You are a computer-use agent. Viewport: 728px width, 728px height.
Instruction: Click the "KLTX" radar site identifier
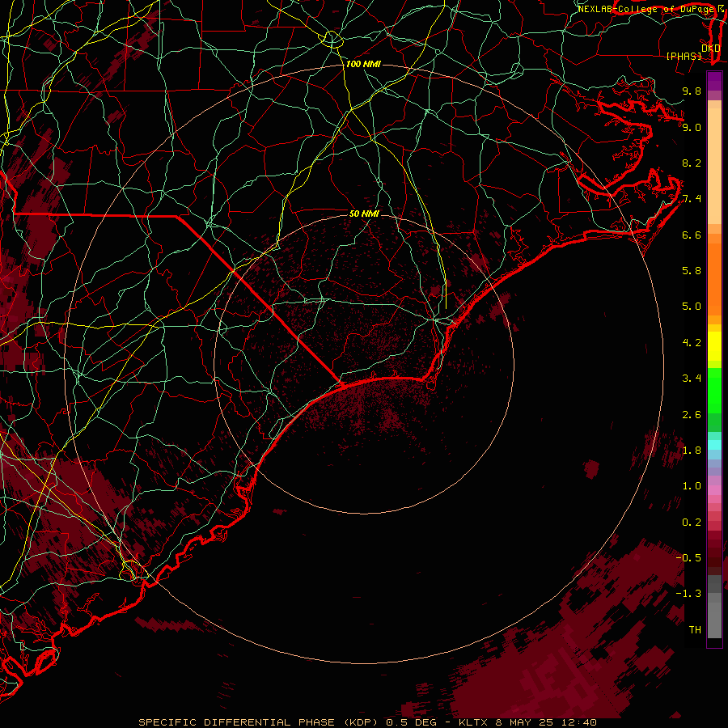473,722
